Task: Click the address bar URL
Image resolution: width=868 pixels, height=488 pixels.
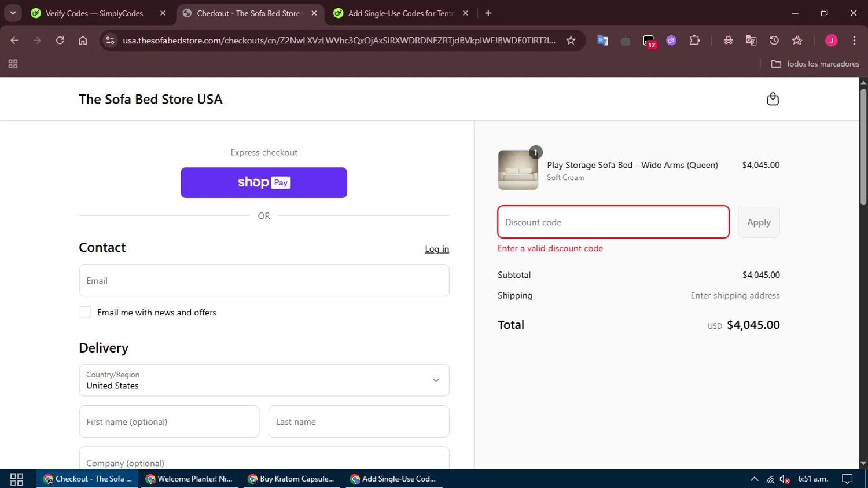Action: pos(339,40)
